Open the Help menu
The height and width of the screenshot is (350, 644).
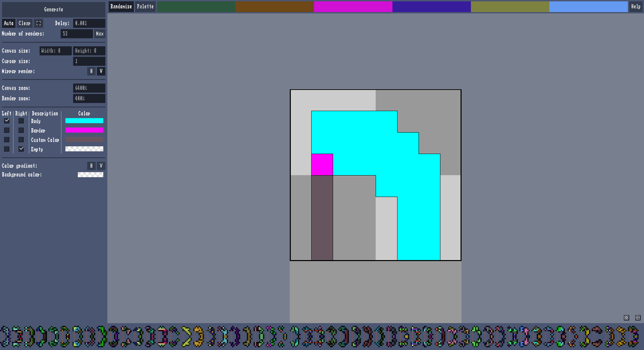pyautogui.click(x=636, y=6)
